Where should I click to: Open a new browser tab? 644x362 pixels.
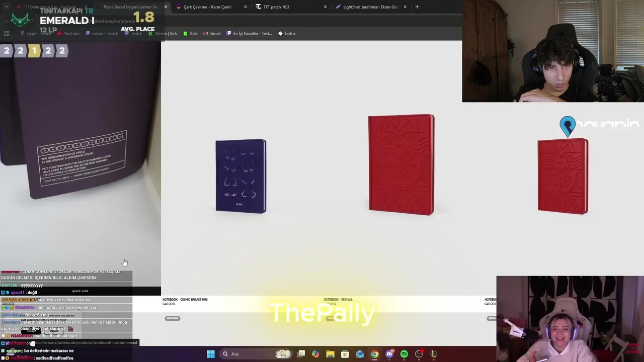pos(417,7)
